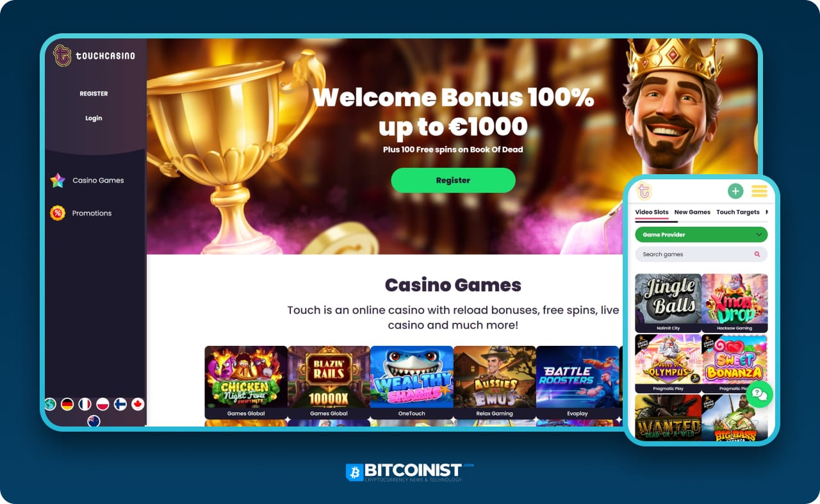This screenshot has width=820, height=504.
Task: Choose the French flag language icon
Action: coord(85,404)
